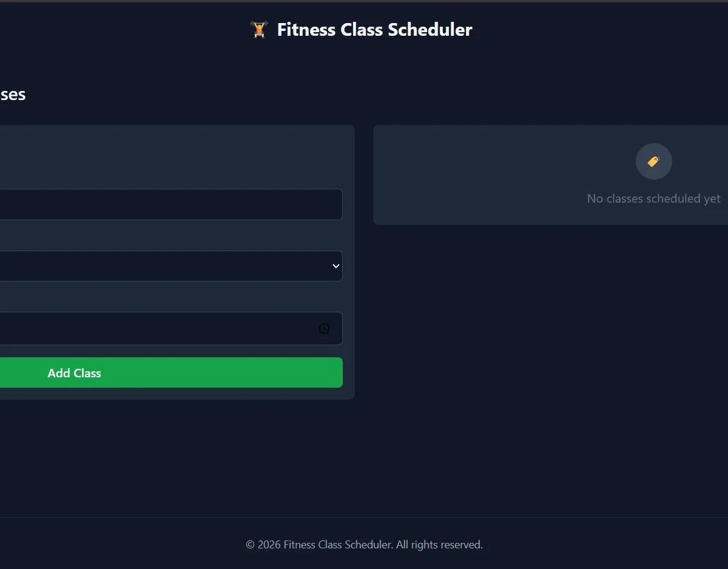Click the weightlifter icon in the header
Screen dimensions: 728x569
tap(259, 30)
